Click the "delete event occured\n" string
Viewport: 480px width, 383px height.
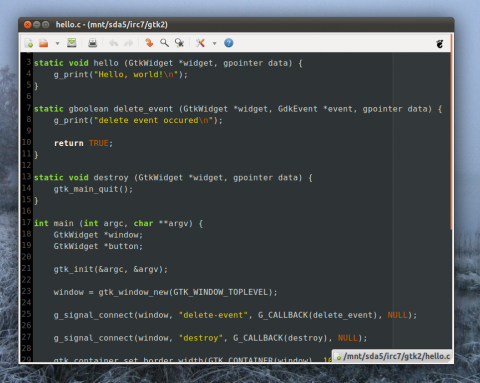[154, 120]
